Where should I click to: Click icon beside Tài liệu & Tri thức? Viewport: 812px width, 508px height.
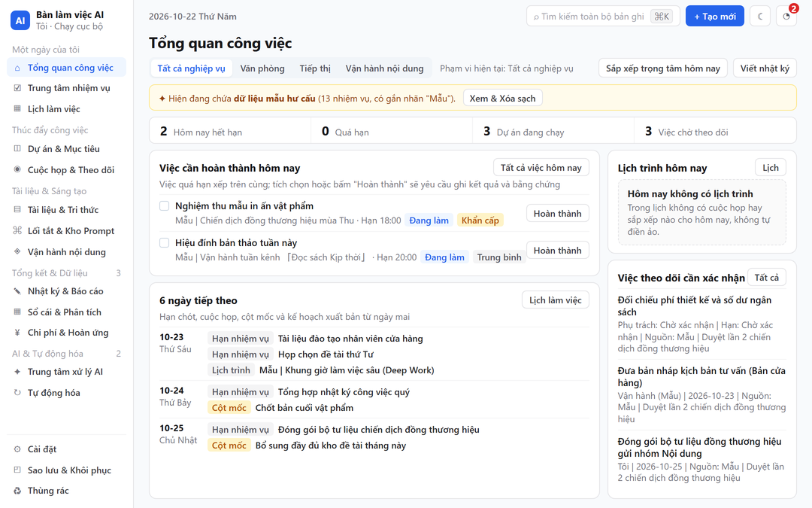[x=17, y=209]
